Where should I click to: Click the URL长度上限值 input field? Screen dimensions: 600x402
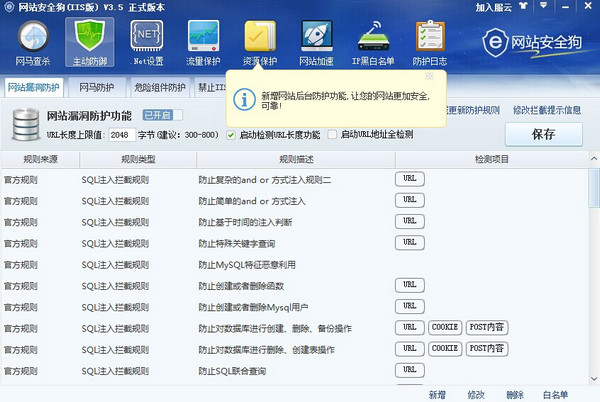[x=122, y=135]
